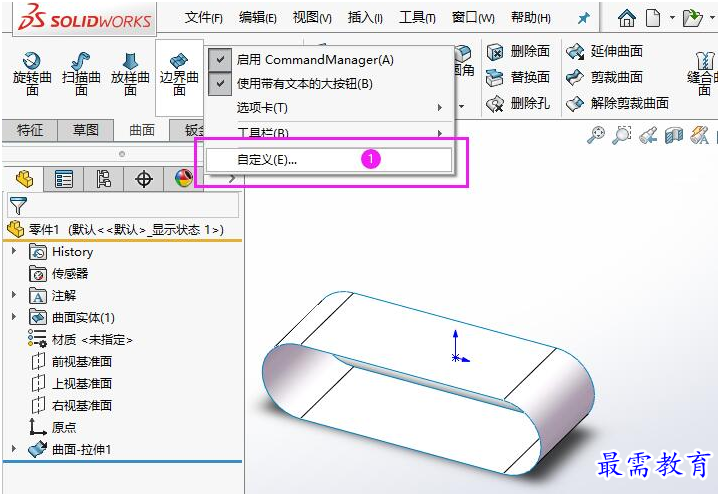Click the 剪裁曲面 trim surface tool

coord(604,77)
